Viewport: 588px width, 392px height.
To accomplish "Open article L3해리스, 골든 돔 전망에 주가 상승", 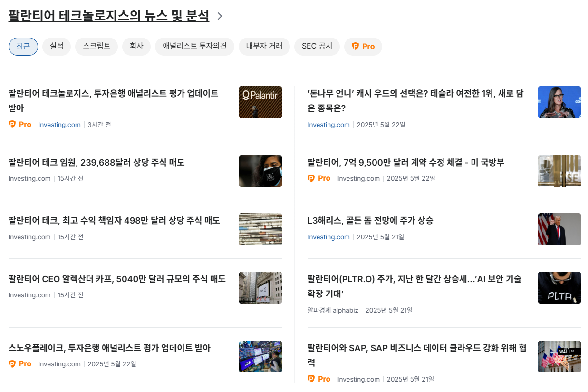I will click(x=370, y=221).
